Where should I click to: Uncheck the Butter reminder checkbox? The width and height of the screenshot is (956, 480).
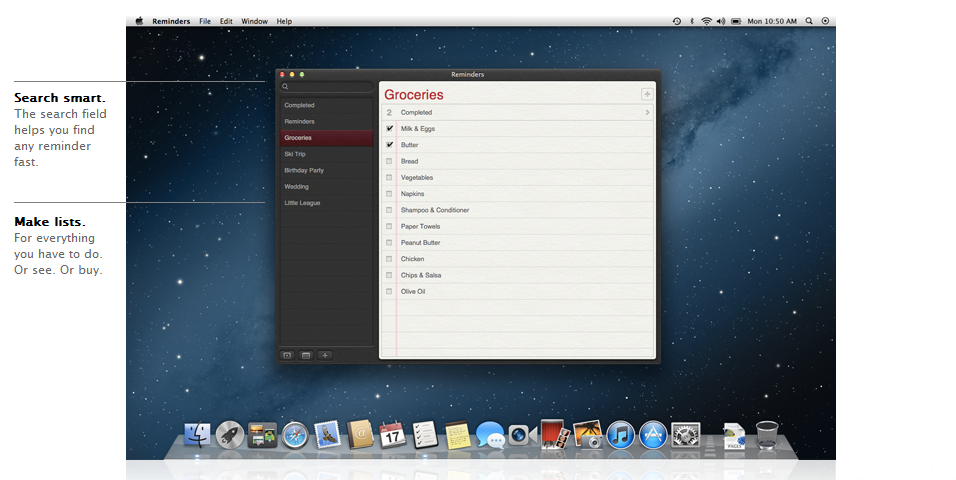(390, 145)
